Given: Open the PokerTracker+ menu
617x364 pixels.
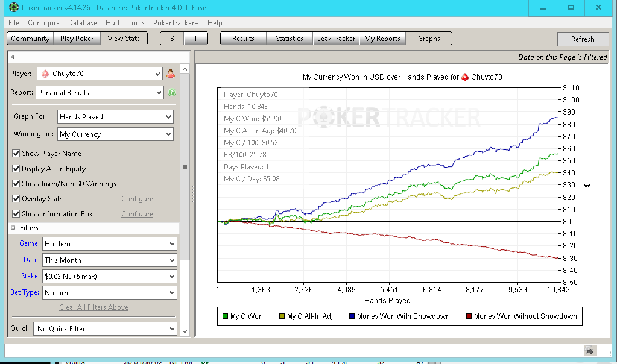Looking at the screenshot, I should (x=176, y=23).
